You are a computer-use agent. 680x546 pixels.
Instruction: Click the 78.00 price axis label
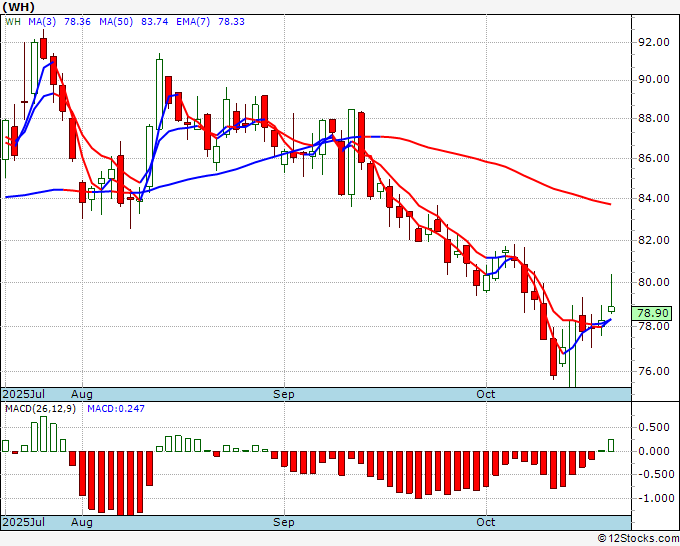pyautogui.click(x=654, y=326)
